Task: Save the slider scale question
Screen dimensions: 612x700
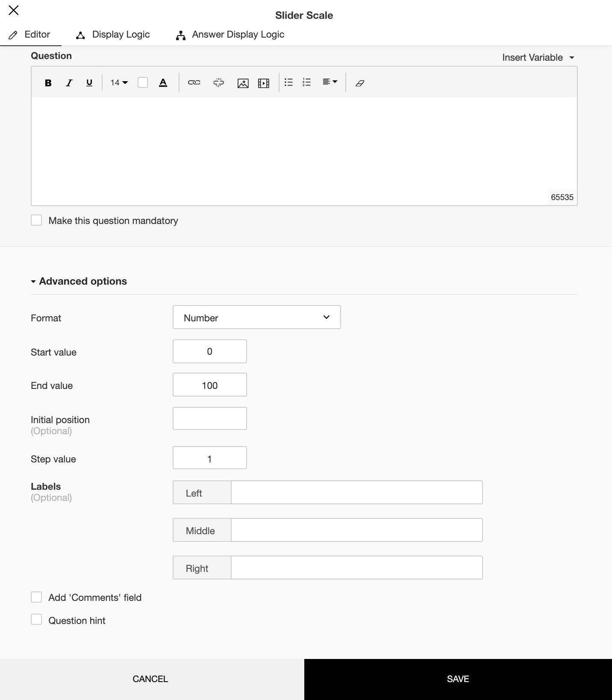Action: (458, 679)
